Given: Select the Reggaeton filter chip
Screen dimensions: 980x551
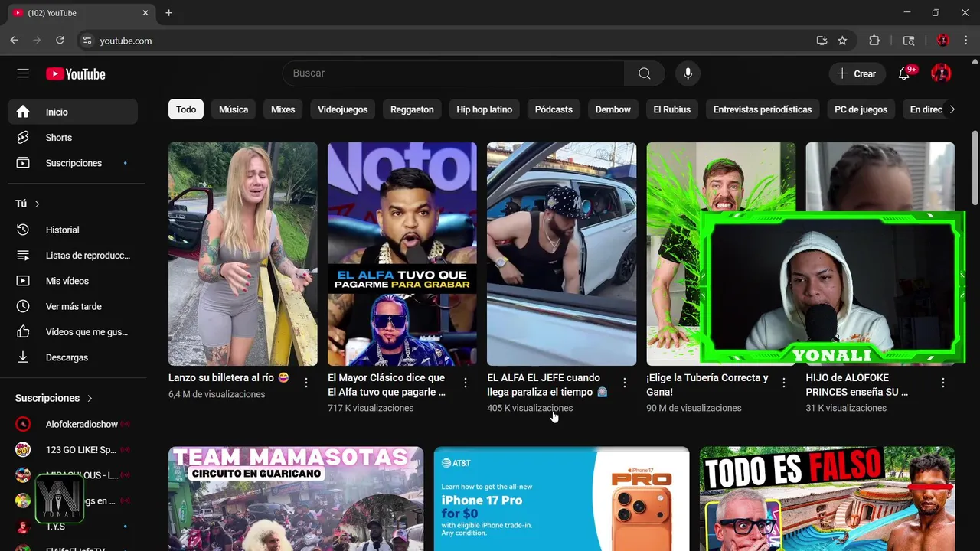Looking at the screenshot, I should [412, 109].
